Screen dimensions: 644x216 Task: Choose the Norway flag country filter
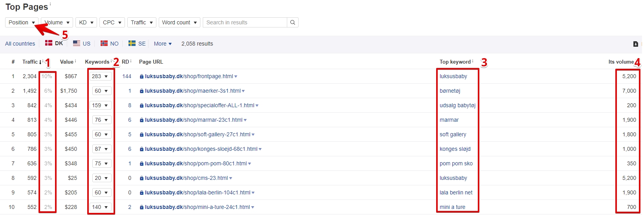coord(109,44)
